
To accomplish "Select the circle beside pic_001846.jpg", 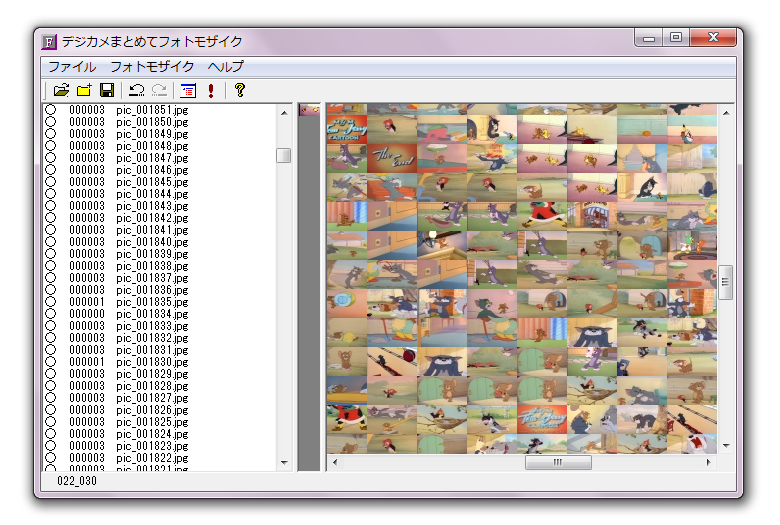I will 51,170.
